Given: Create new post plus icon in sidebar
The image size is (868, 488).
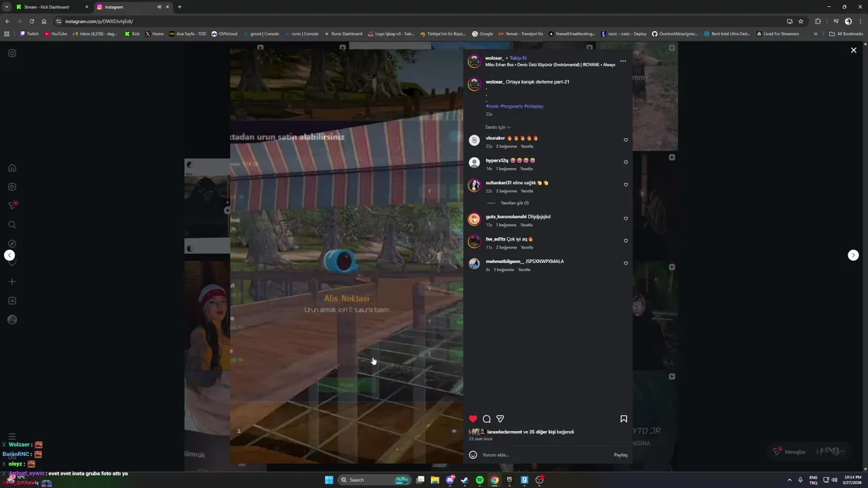Looking at the screenshot, I should 12,281.
